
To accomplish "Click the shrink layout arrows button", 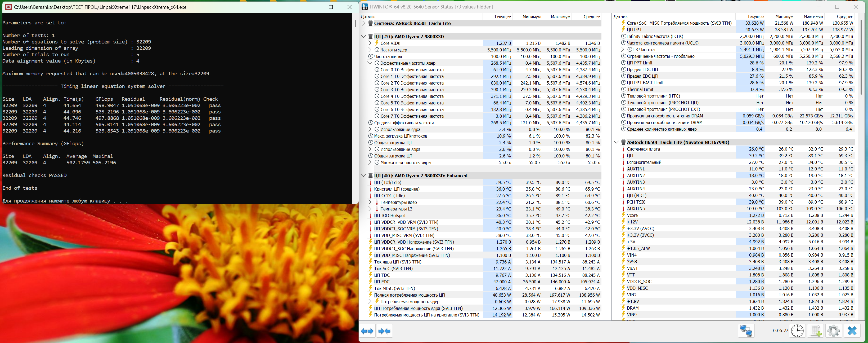I will 384,331.
